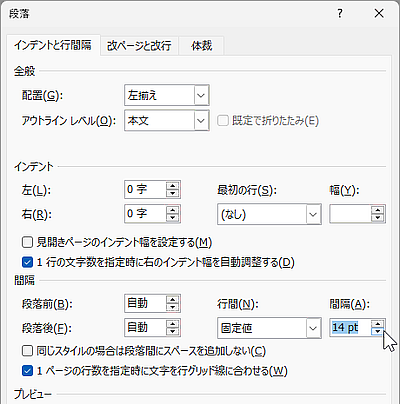Viewport: 400px width, 404px height.
Task: Increase the 段落後 spacing value
Action: (x=173, y=324)
